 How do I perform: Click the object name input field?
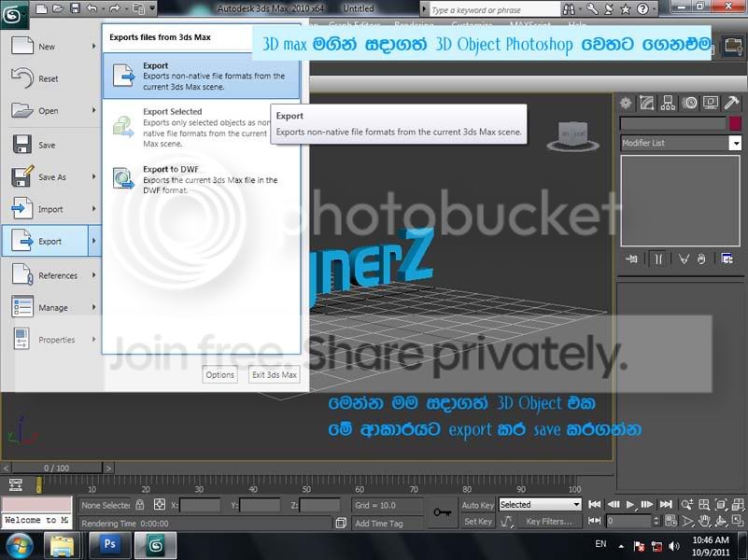673,123
